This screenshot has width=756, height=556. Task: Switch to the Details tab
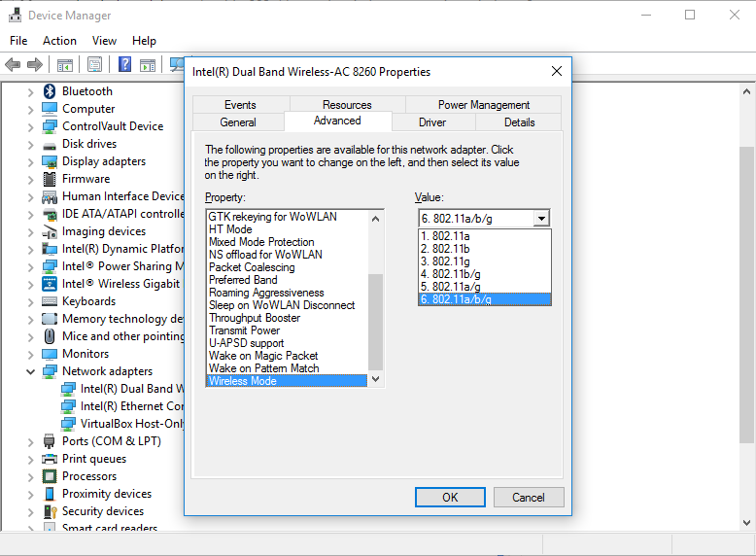click(x=519, y=122)
